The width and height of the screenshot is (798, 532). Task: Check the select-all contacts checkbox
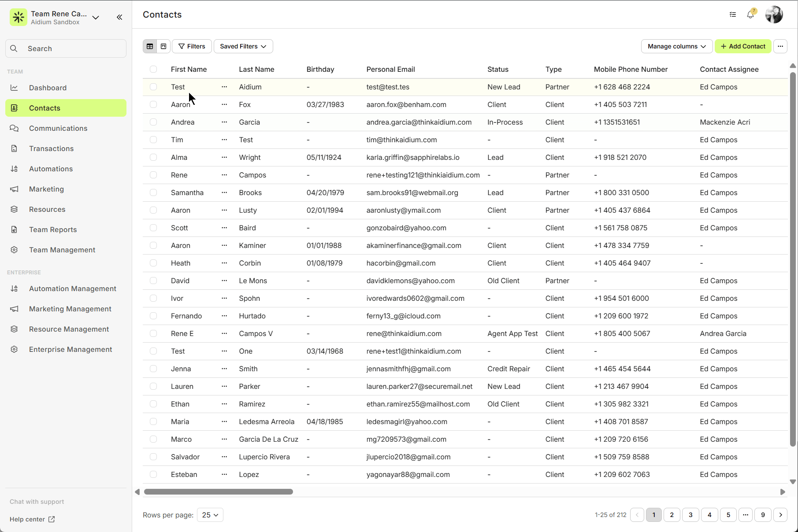click(x=153, y=69)
